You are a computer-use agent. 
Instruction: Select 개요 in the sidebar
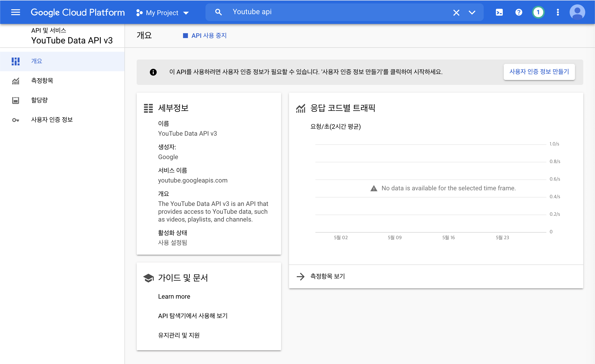coord(62,61)
